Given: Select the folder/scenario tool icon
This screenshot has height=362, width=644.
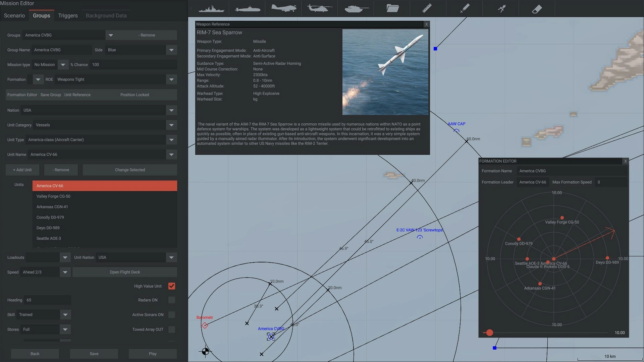Looking at the screenshot, I should pos(391,8).
